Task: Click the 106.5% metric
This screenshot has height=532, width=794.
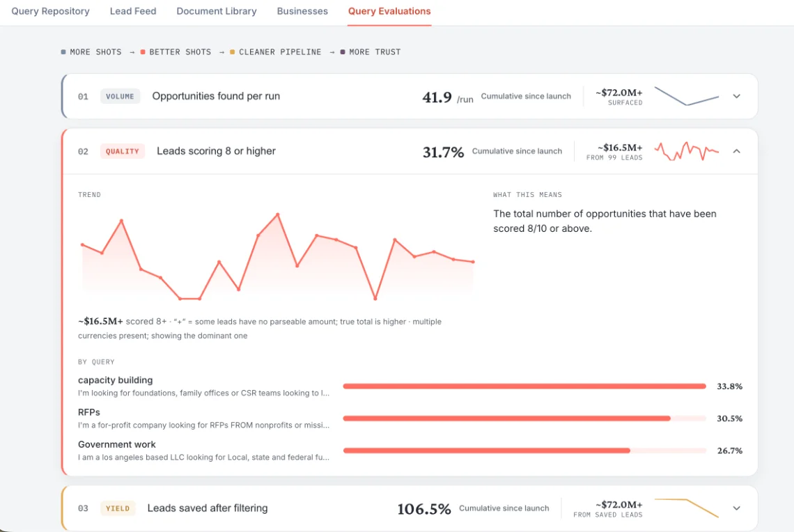Action: tap(424, 509)
